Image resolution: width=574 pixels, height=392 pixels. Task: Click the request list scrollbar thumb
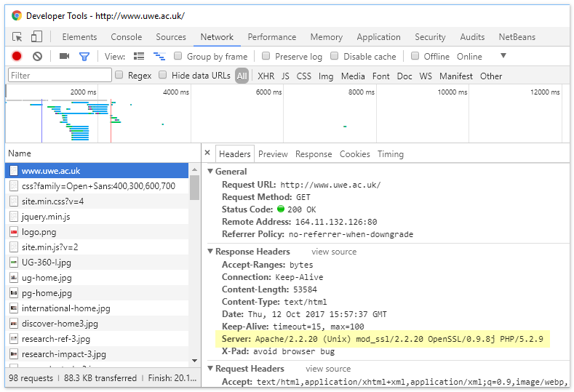click(x=195, y=188)
